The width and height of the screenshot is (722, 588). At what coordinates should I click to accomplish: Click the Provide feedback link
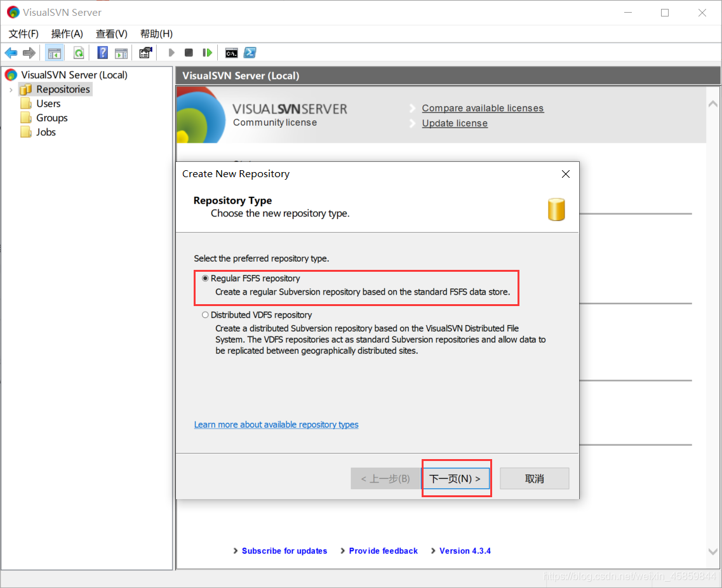[383, 551]
